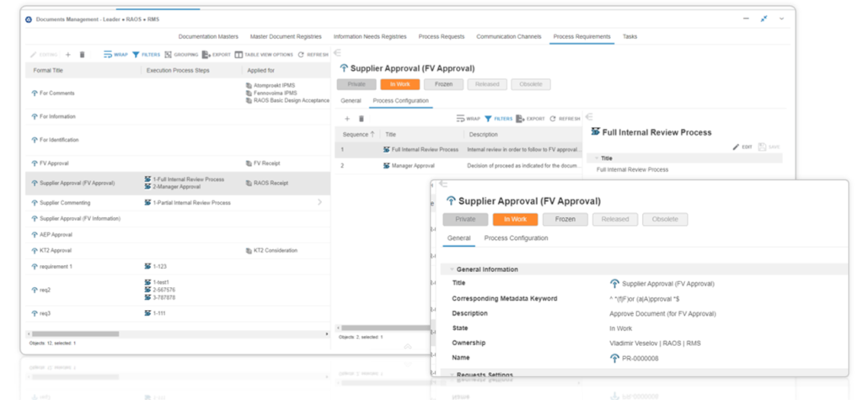
Task: Open the PR-0000008 name link
Action: pos(642,358)
